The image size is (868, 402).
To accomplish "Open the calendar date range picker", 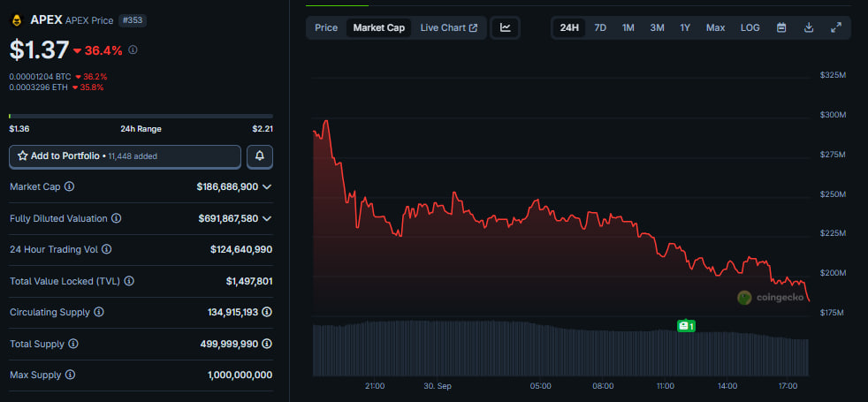I will [781, 27].
